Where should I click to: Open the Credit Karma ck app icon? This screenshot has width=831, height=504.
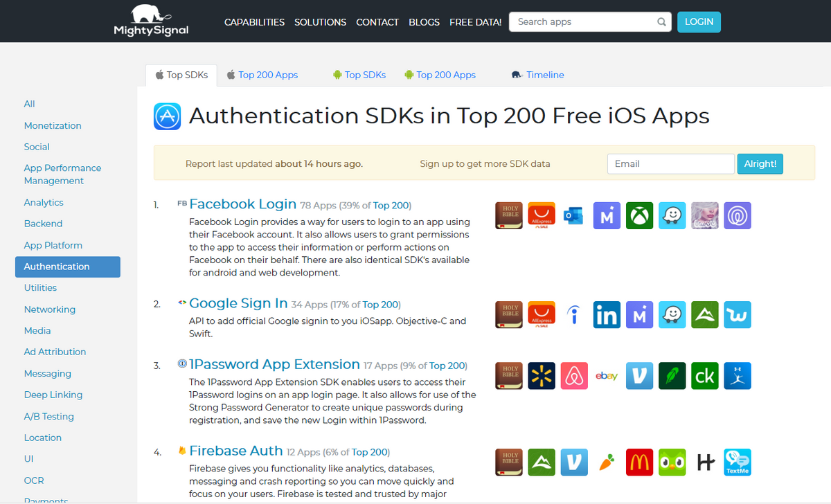(704, 376)
